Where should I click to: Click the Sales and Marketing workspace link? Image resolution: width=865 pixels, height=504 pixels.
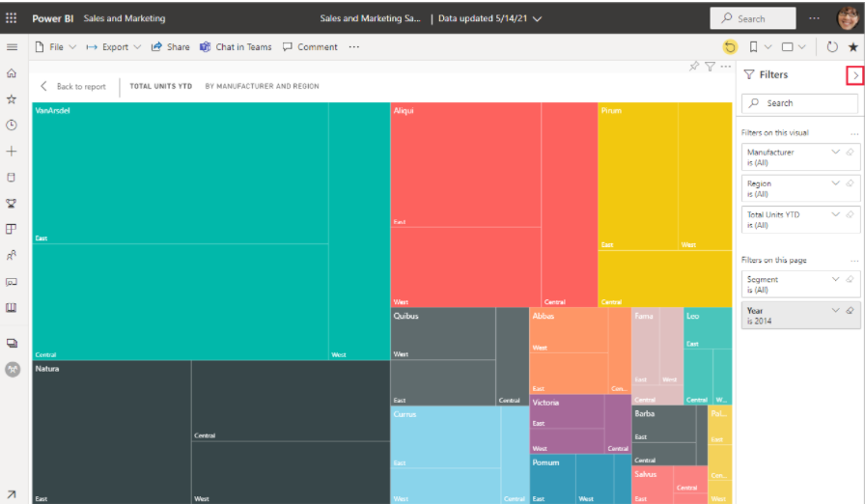[125, 18]
